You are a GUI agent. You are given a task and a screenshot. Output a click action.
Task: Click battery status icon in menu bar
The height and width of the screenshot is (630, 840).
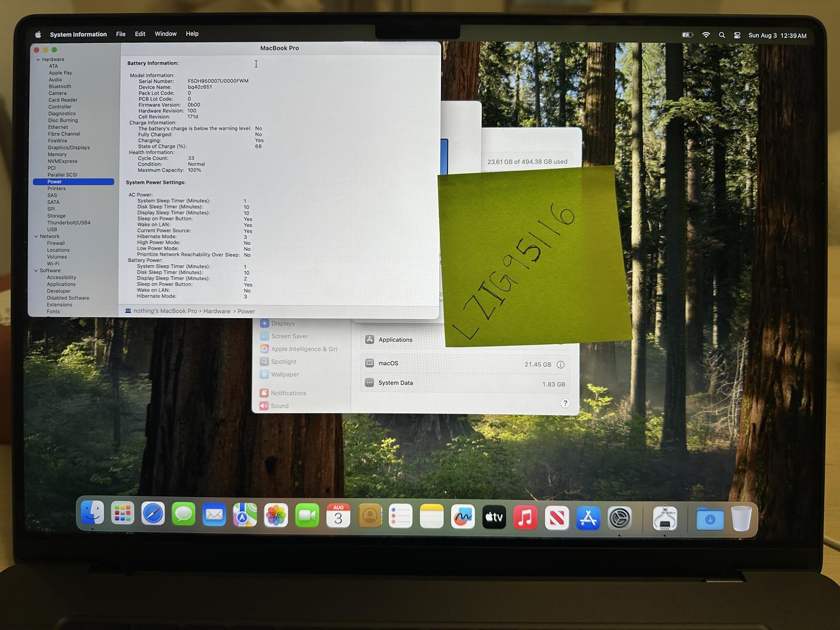(687, 35)
